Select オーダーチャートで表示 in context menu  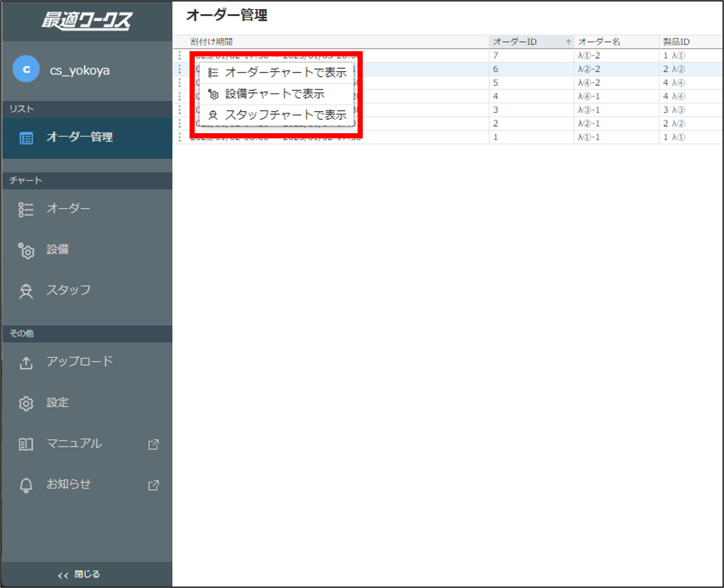click(x=276, y=72)
